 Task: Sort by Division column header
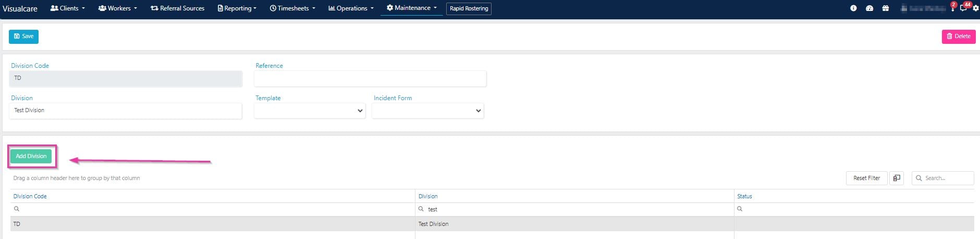(x=428, y=196)
